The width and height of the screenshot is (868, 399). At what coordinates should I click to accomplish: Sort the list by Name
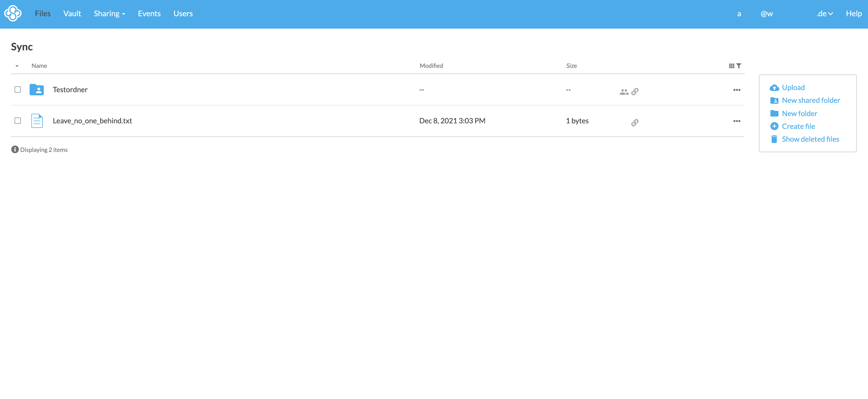pos(39,66)
